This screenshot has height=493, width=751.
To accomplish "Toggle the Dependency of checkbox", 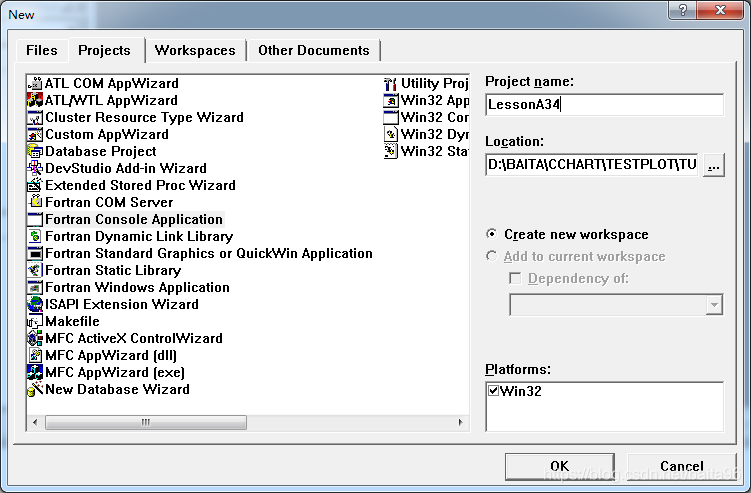I will click(515, 278).
